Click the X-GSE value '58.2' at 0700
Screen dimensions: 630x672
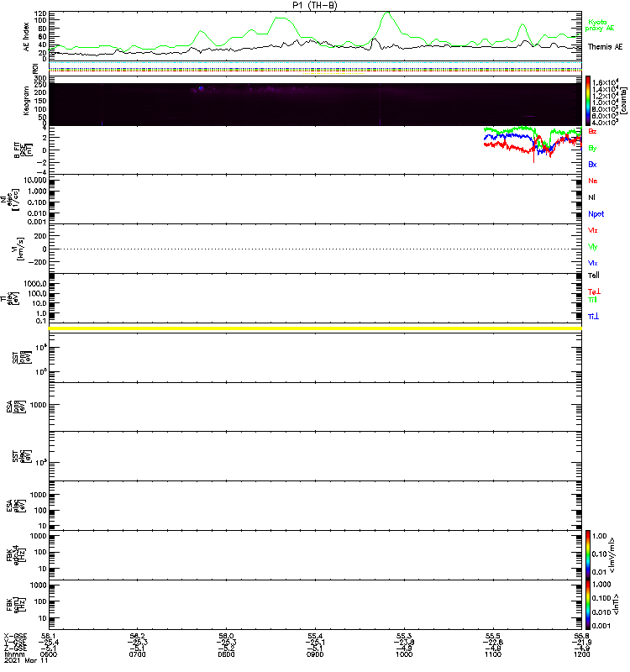(x=137, y=636)
